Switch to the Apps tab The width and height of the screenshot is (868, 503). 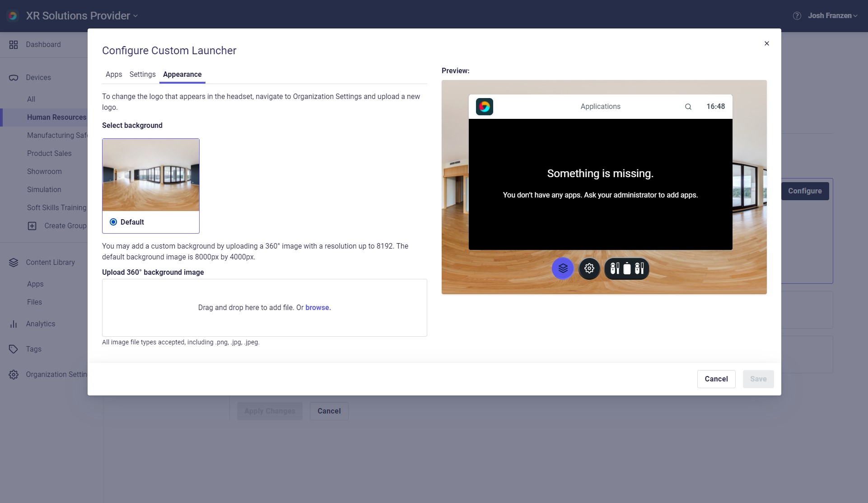coord(114,75)
